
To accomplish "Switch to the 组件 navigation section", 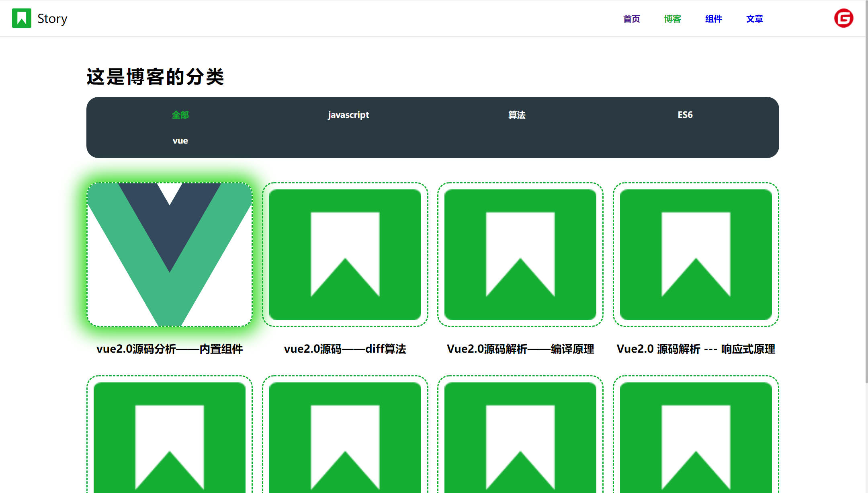I will (713, 18).
